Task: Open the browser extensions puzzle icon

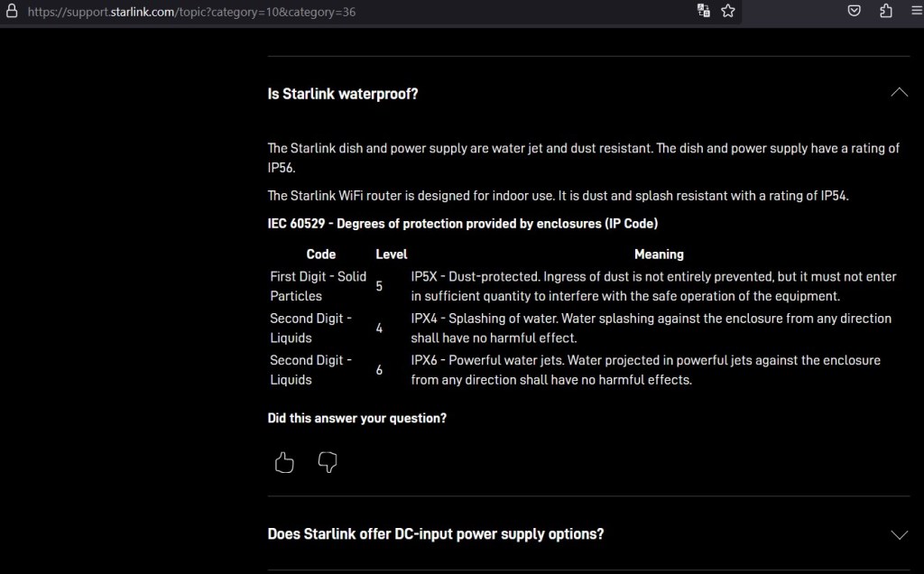Action: 885,11
